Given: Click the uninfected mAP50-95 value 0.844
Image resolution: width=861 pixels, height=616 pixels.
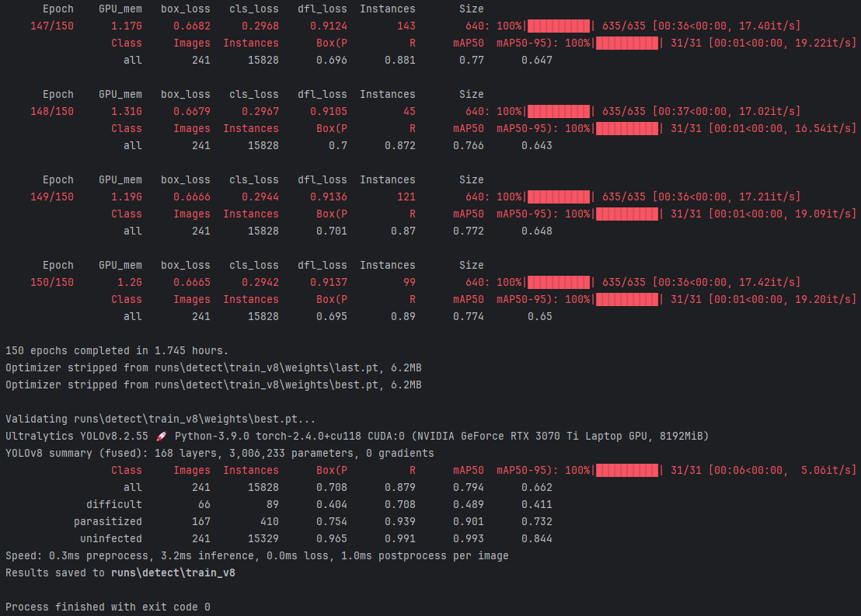Looking at the screenshot, I should [536, 538].
